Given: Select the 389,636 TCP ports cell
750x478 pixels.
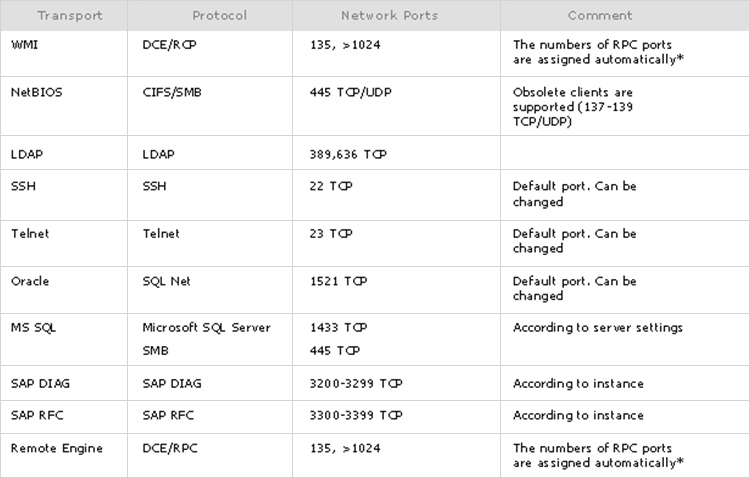Looking at the screenshot, I should (x=397, y=153).
